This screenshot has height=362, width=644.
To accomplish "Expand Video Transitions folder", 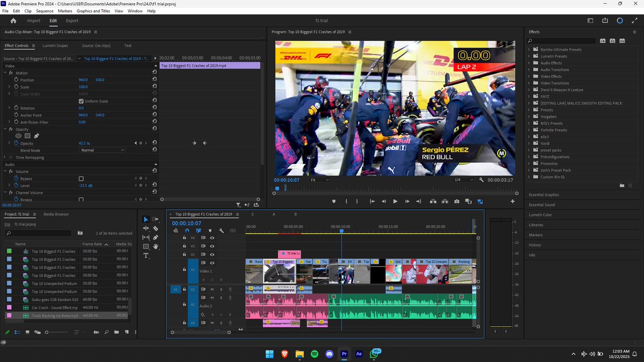I will tap(529, 83).
